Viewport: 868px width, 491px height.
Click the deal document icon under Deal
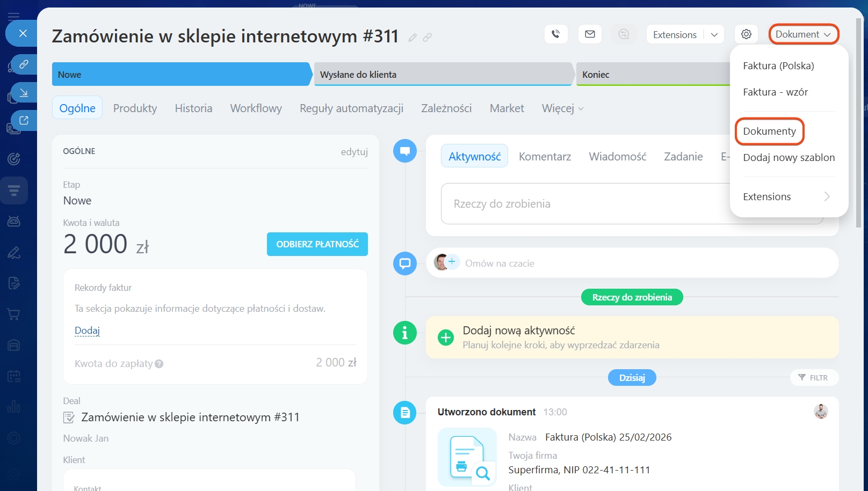point(69,417)
